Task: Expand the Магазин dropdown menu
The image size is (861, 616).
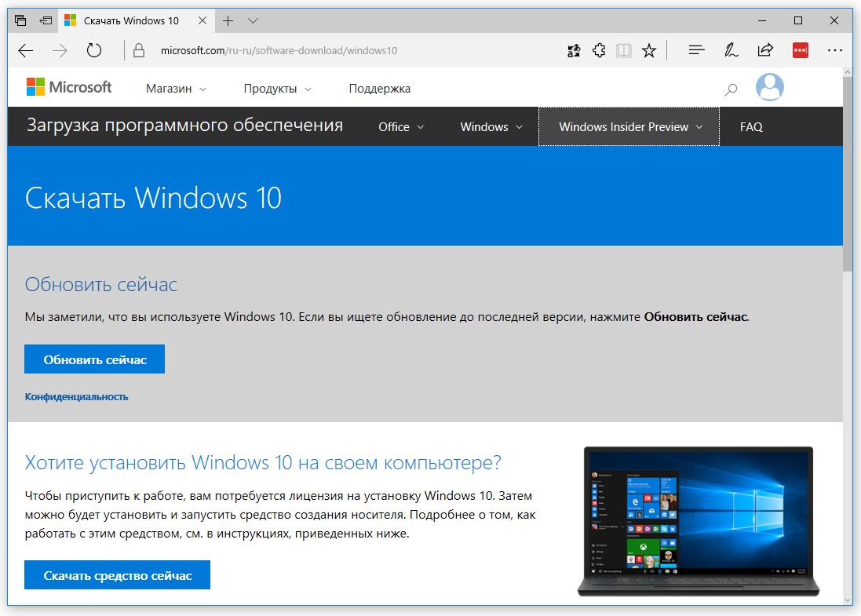Action: click(176, 89)
